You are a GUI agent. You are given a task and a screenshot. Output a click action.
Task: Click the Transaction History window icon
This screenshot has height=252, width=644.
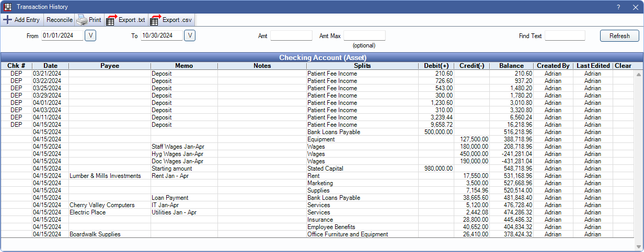point(8,7)
